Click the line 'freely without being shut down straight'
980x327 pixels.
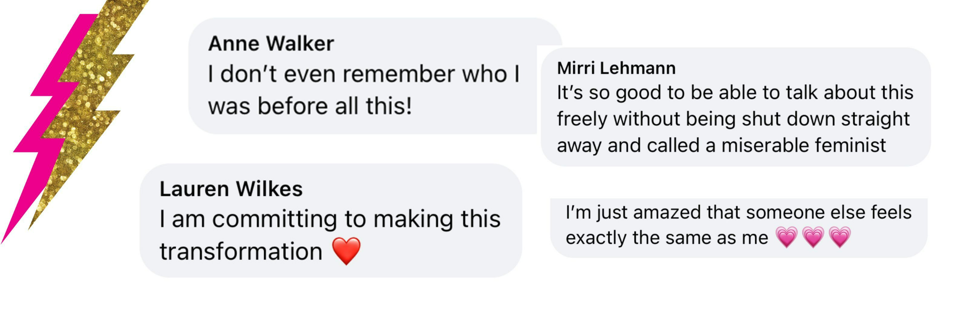point(733,119)
